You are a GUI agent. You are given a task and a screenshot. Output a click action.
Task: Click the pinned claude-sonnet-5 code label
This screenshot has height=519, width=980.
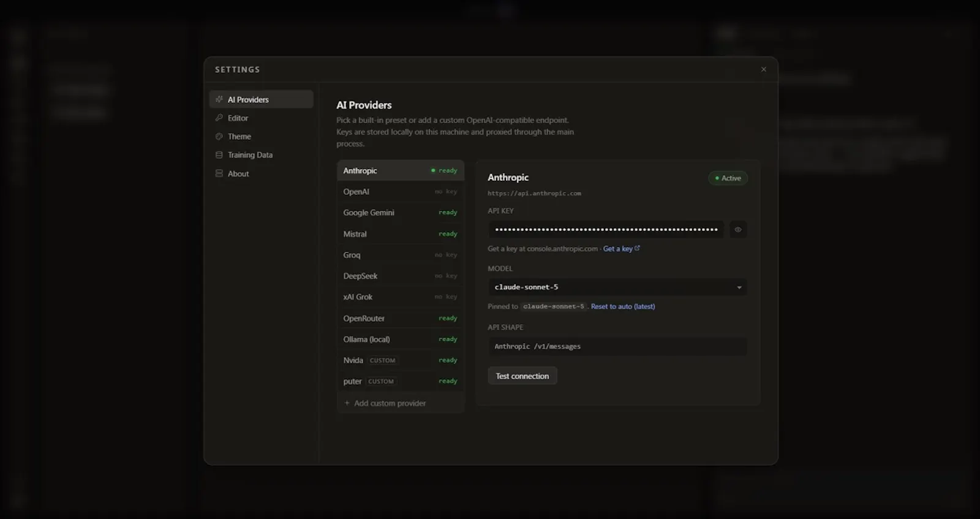pyautogui.click(x=554, y=306)
